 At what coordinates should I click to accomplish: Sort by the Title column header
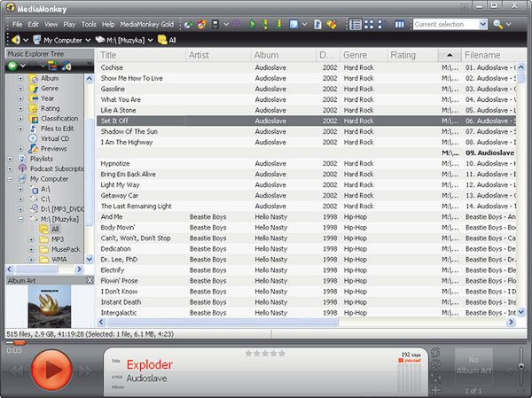pos(141,55)
